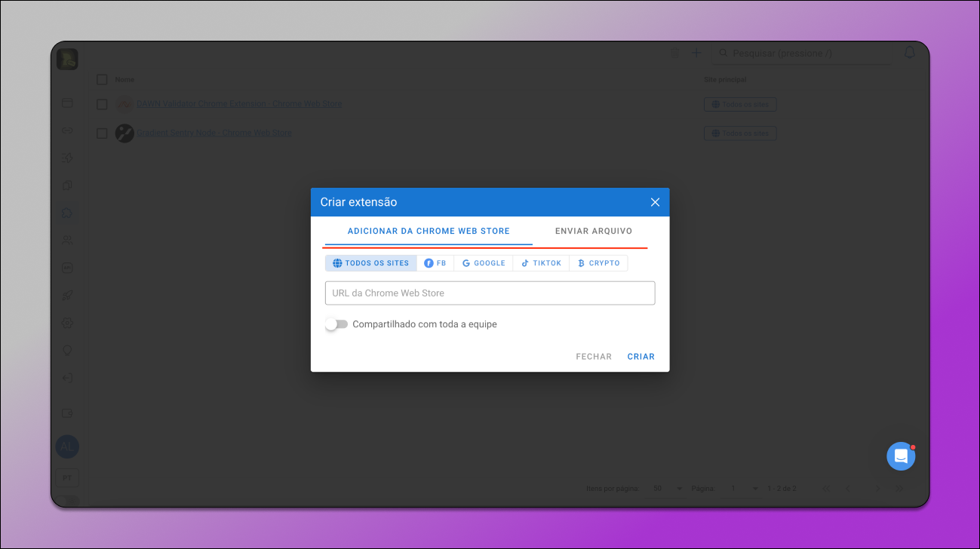Select the Crypto site filter
This screenshot has width=980, height=549.
598,263
